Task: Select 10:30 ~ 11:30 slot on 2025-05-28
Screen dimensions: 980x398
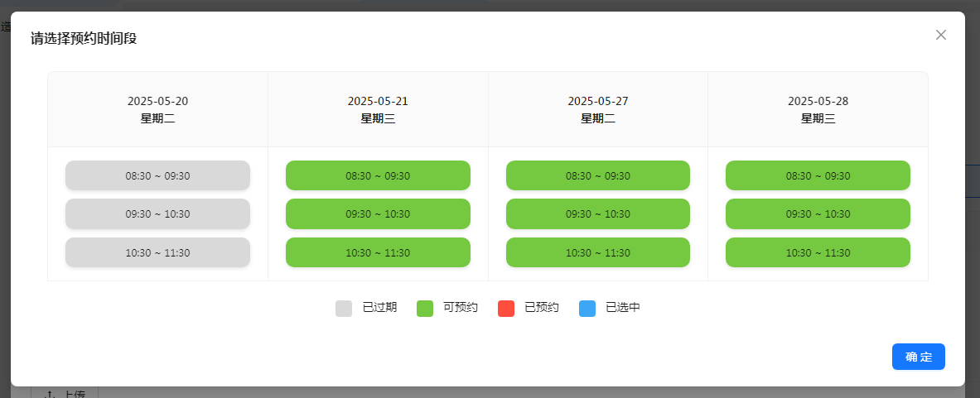Action: 818,252
